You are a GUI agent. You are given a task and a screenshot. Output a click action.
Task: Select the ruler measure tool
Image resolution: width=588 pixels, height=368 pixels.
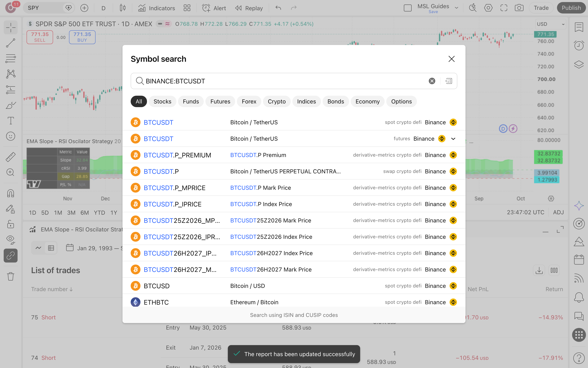tap(11, 157)
